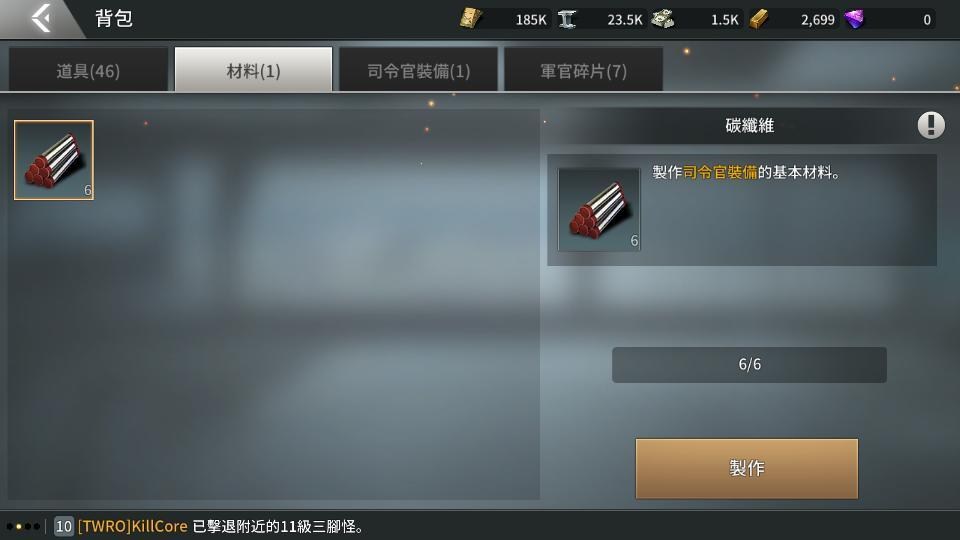Click the 製作 craft button
960x540 pixels.
pos(746,468)
